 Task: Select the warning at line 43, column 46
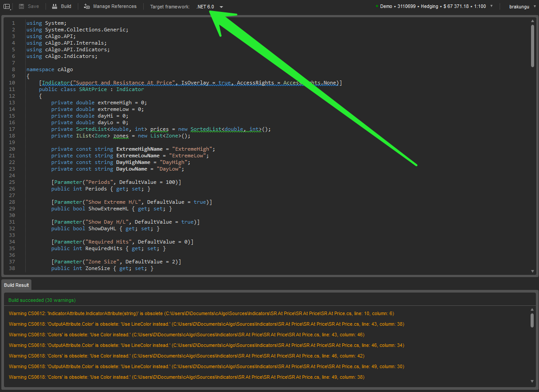pyautogui.click(x=187, y=335)
